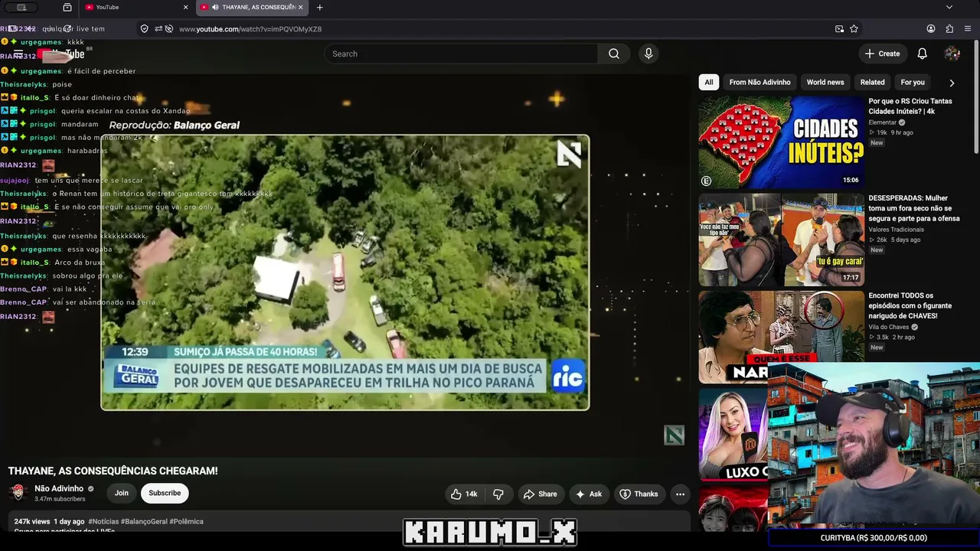Click the YouTube search magnifier button
The width and height of the screenshot is (980, 551).
point(614,54)
